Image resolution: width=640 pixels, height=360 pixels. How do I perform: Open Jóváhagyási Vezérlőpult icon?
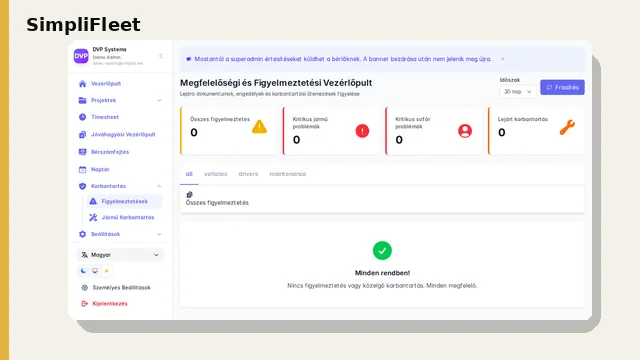pyautogui.click(x=82, y=134)
